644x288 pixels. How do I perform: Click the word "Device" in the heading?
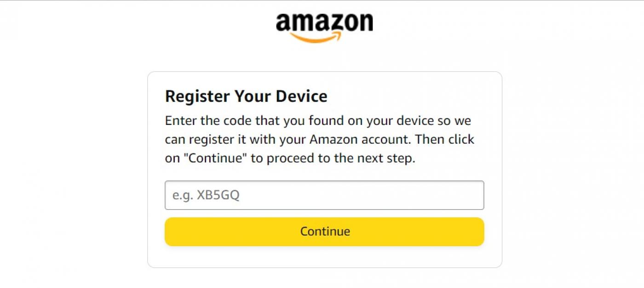pyautogui.click(x=301, y=96)
